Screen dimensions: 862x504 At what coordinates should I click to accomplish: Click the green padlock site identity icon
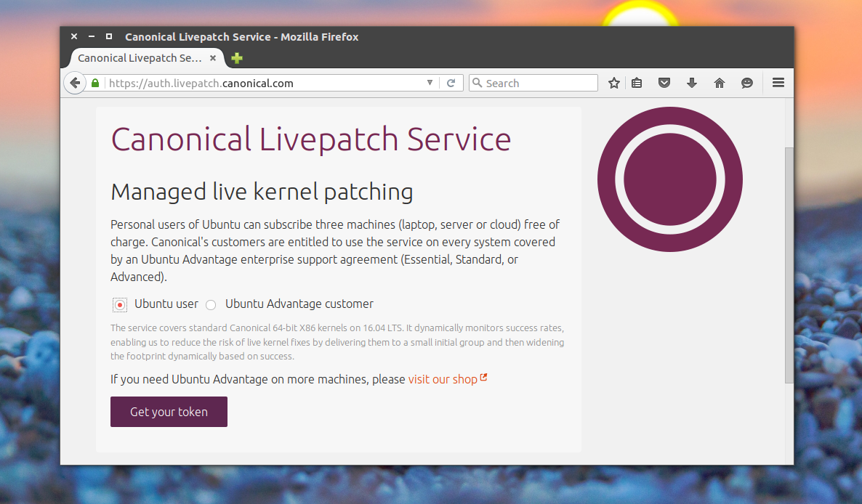(95, 83)
